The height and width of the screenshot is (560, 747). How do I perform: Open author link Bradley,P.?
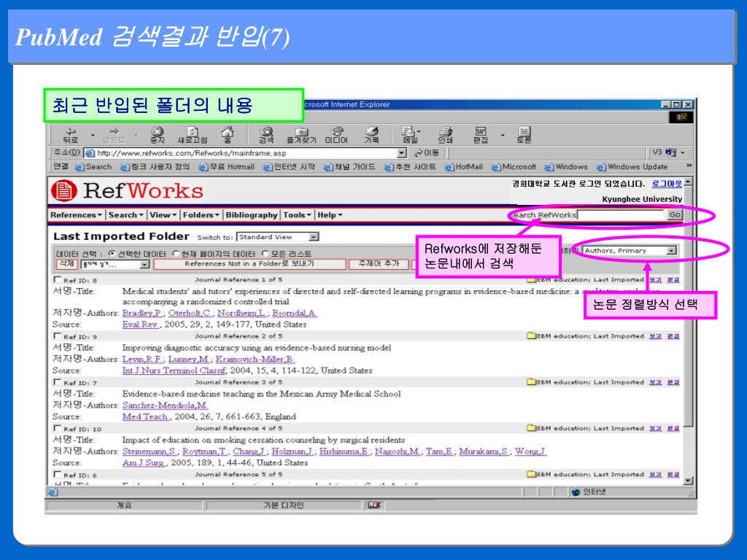[142, 313]
